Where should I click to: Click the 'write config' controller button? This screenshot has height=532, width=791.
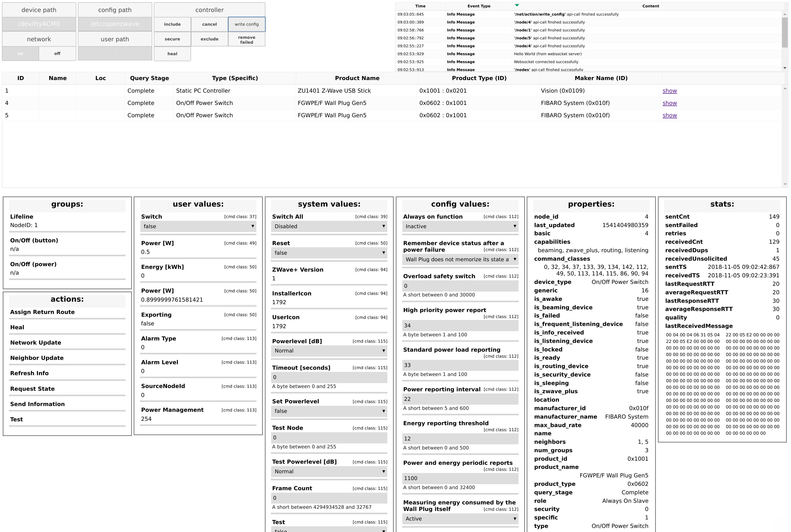[x=247, y=24]
